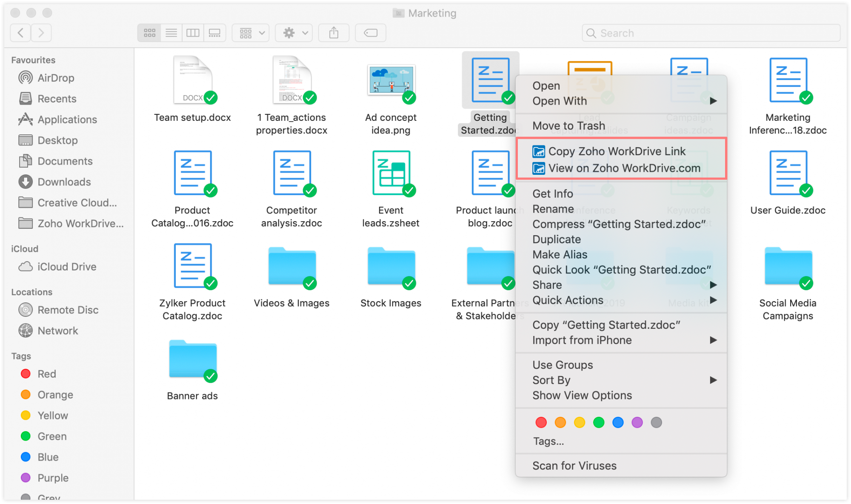Expand the Sort By submenu

pyautogui.click(x=551, y=380)
